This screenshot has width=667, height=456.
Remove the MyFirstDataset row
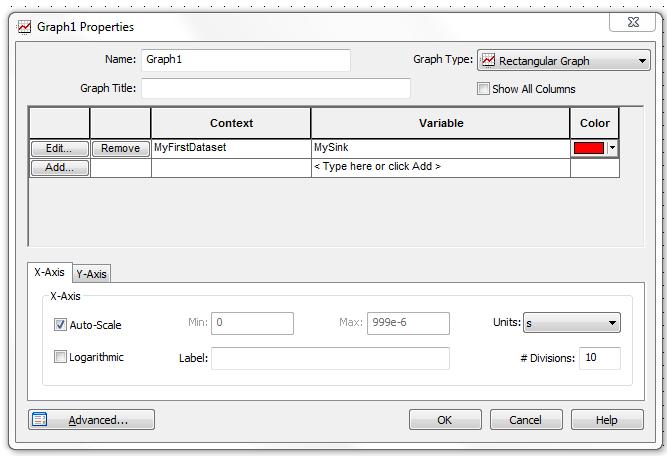tap(120, 148)
